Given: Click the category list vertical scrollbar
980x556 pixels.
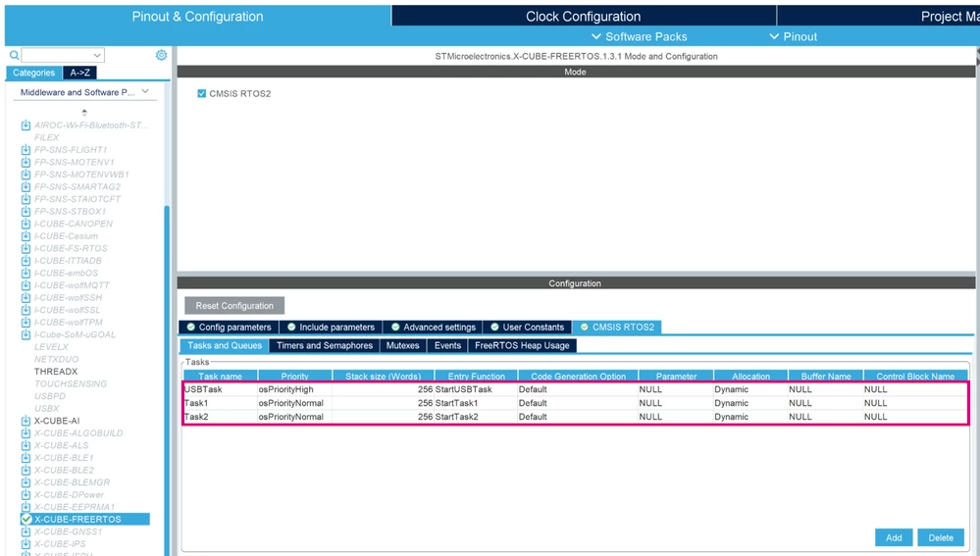Looking at the screenshot, I should pyautogui.click(x=167, y=375).
